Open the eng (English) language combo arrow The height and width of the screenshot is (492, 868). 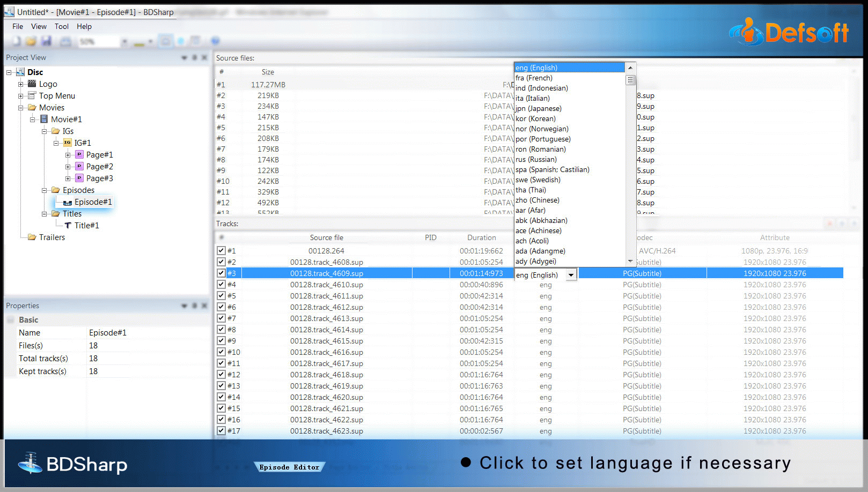coord(571,275)
